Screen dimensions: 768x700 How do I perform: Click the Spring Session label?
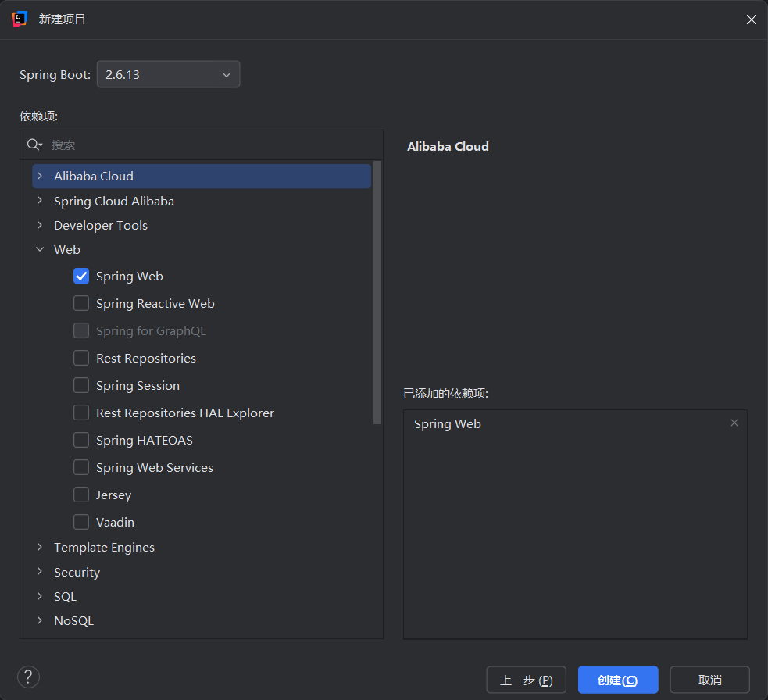(138, 386)
